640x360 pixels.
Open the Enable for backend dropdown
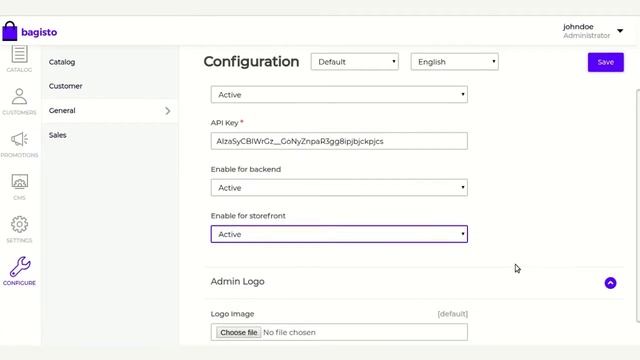[x=339, y=188]
